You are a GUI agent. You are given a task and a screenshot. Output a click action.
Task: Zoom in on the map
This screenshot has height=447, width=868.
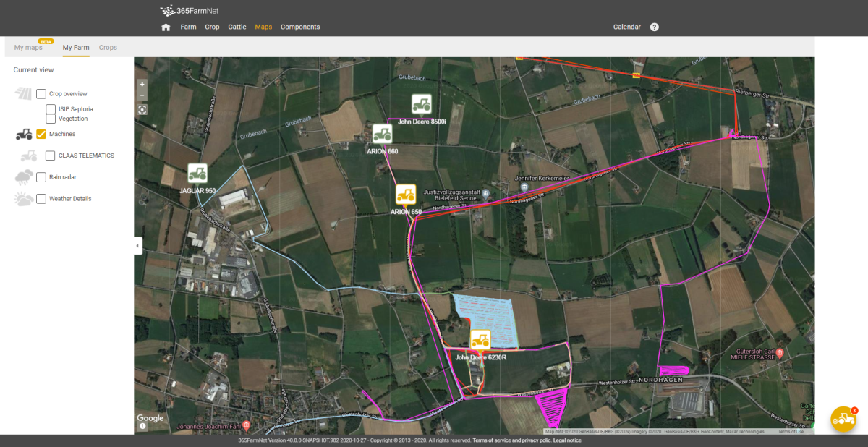(x=142, y=85)
